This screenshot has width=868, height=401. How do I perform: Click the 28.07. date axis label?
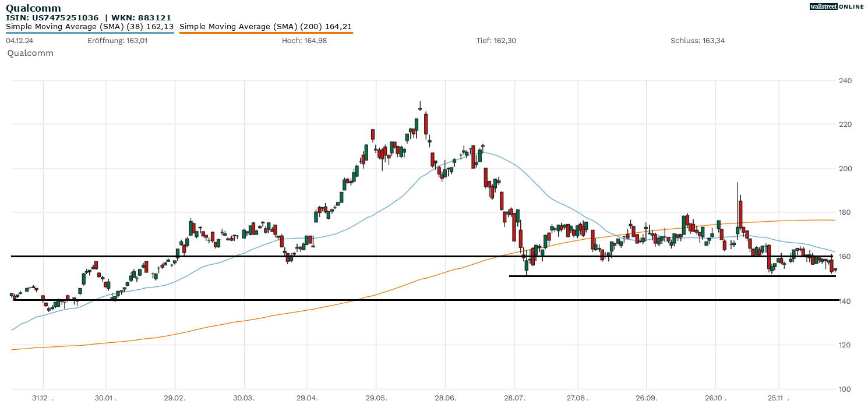pyautogui.click(x=514, y=398)
